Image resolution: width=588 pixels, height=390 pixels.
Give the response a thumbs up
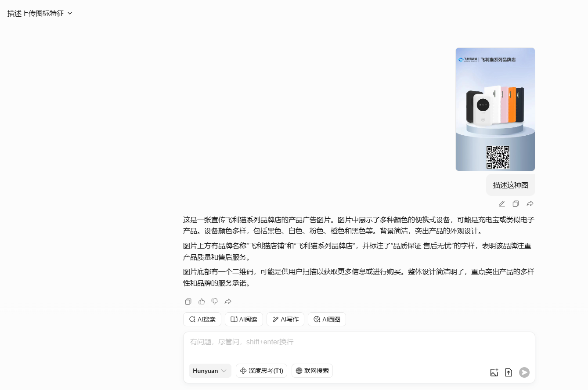(201, 301)
